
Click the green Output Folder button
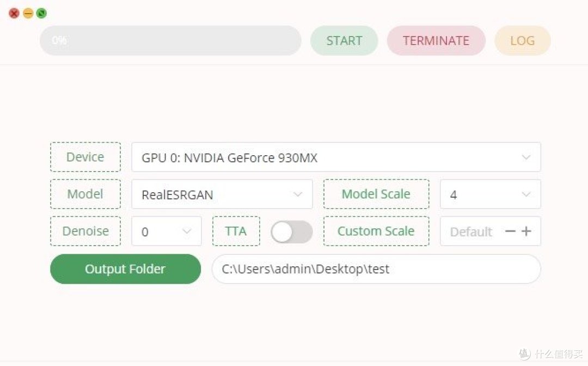point(125,269)
